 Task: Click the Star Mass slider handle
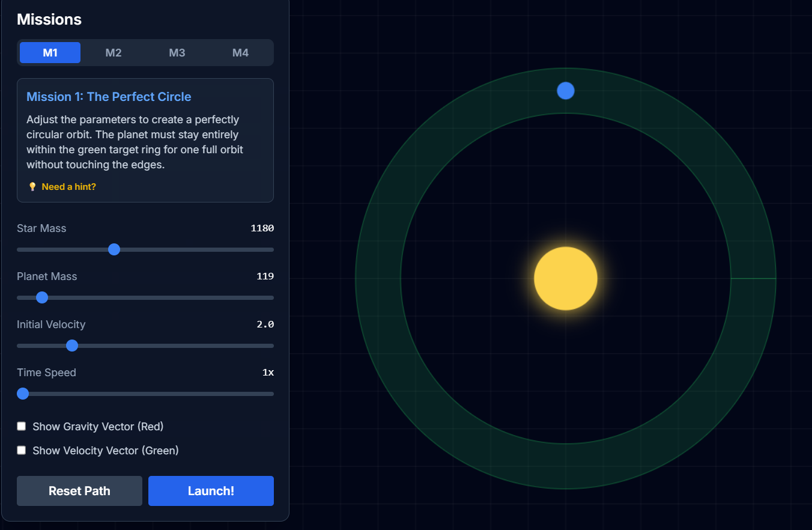pyautogui.click(x=114, y=249)
